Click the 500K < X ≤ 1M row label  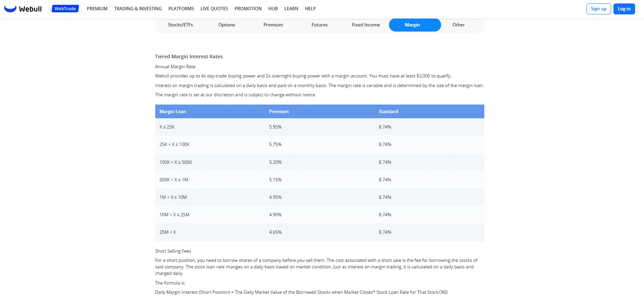click(x=174, y=180)
